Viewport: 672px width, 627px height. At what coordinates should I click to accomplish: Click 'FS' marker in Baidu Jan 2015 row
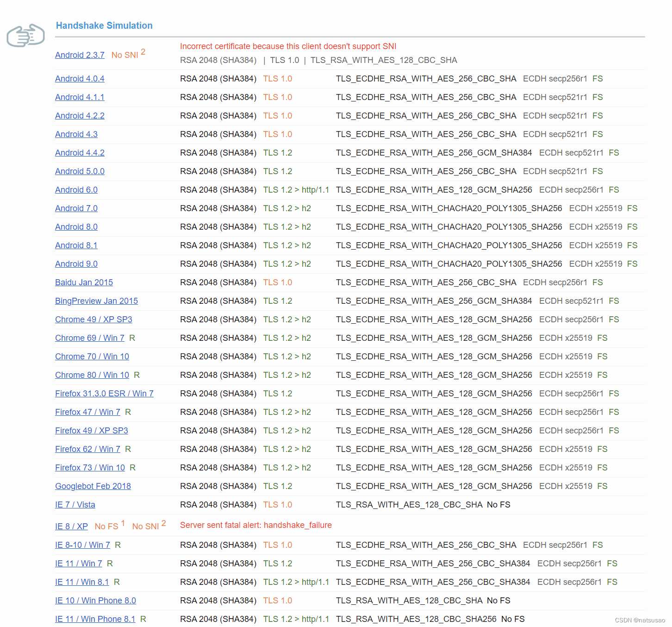coord(597,282)
